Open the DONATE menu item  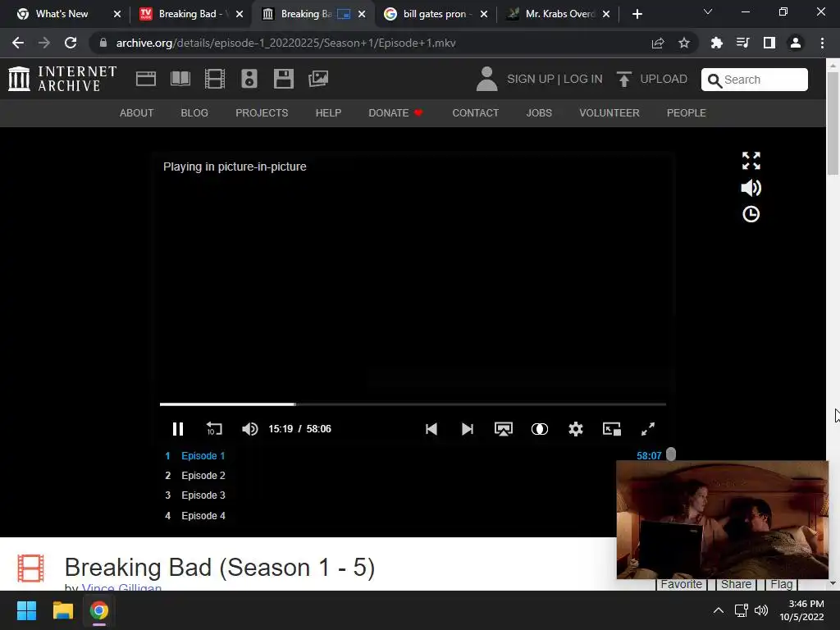click(395, 113)
